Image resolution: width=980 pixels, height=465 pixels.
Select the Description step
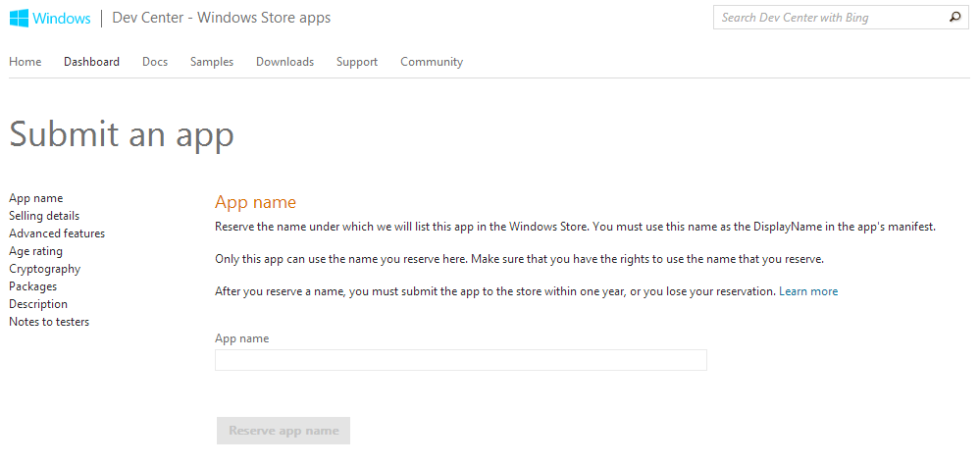[38, 304]
